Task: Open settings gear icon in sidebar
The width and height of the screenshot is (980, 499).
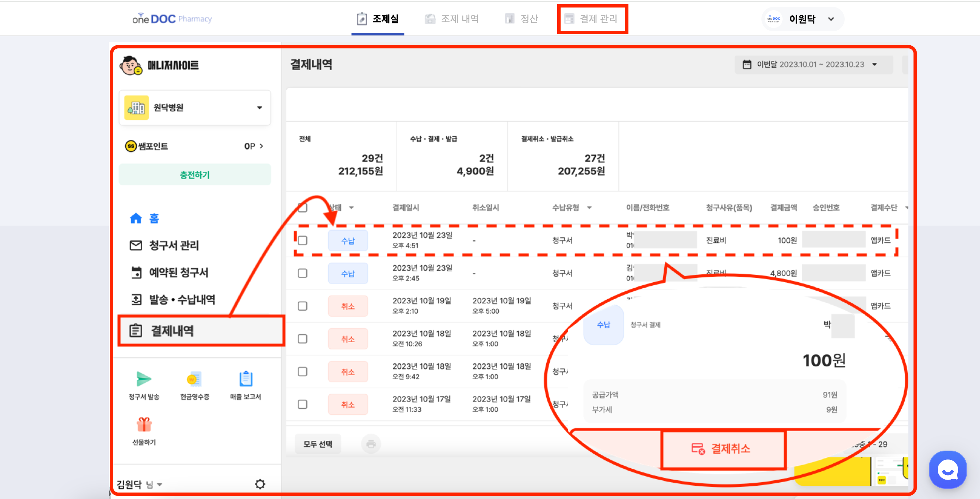Action: (260, 484)
